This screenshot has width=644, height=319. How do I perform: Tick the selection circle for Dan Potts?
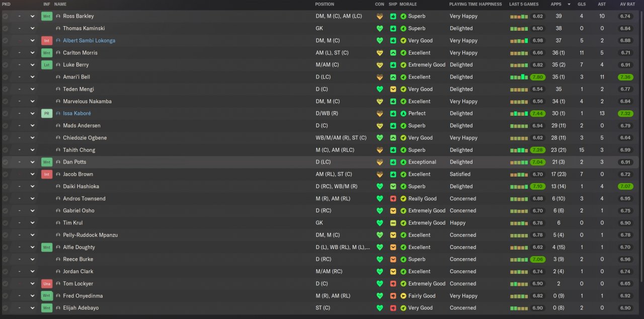point(5,162)
